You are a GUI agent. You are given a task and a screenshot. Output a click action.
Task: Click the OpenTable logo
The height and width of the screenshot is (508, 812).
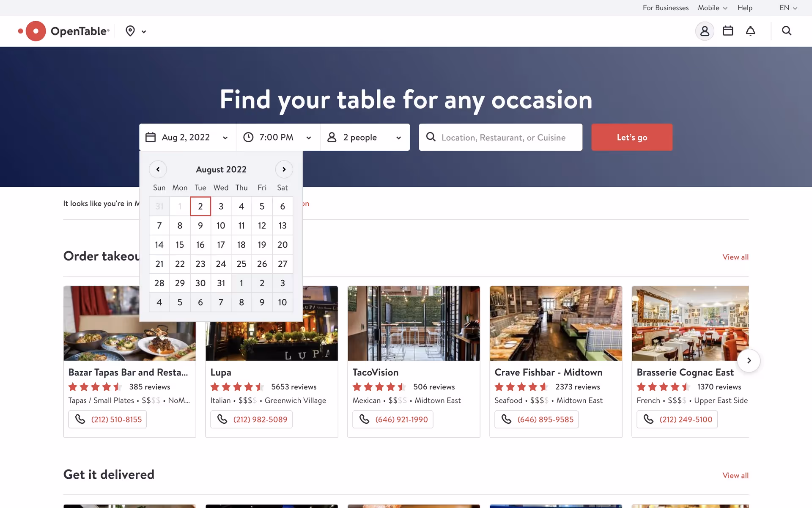(x=64, y=31)
